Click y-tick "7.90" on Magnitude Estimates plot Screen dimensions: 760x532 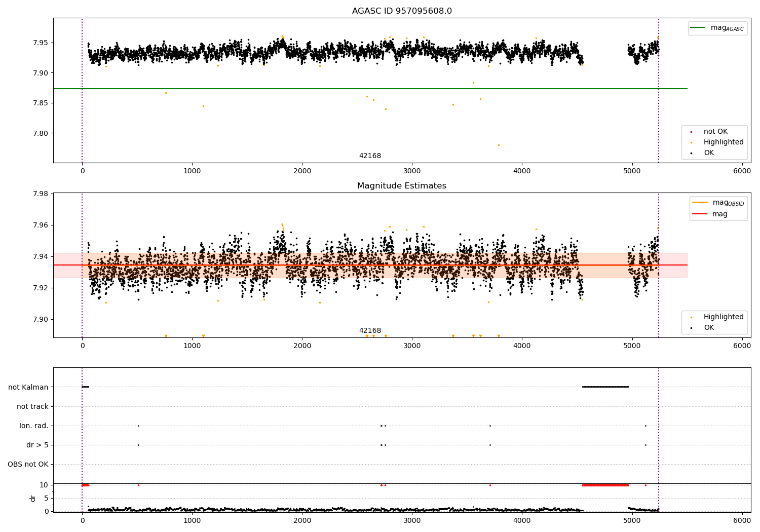40,319
